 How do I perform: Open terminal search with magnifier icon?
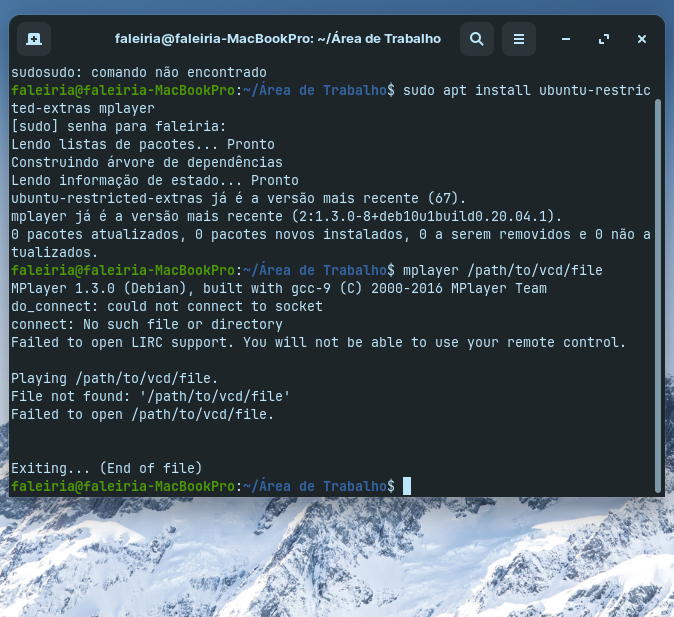pos(477,39)
